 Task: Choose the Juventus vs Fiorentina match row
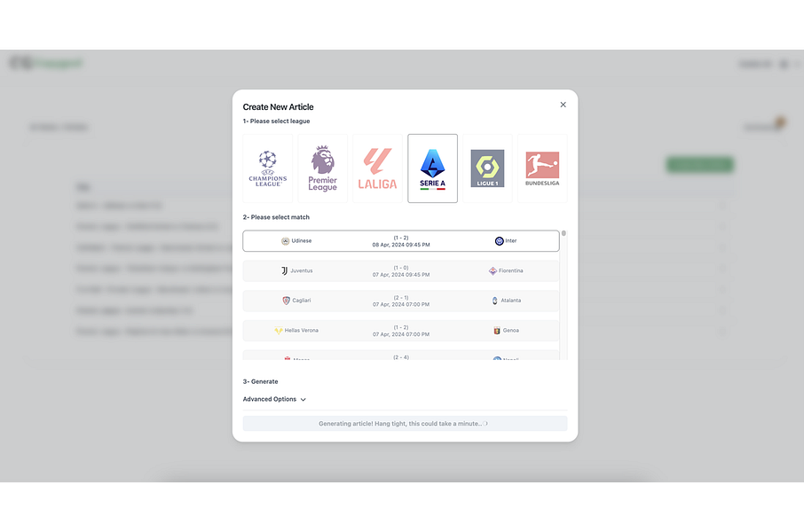point(401,271)
